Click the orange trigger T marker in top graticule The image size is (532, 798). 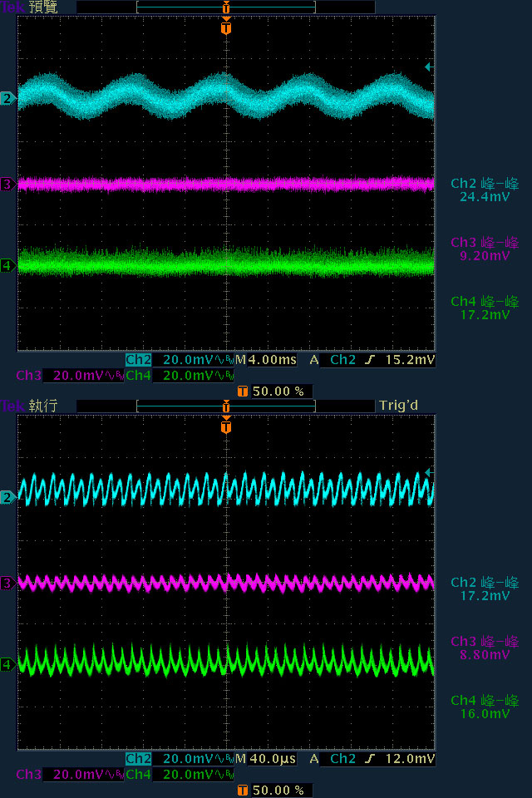pos(226,27)
